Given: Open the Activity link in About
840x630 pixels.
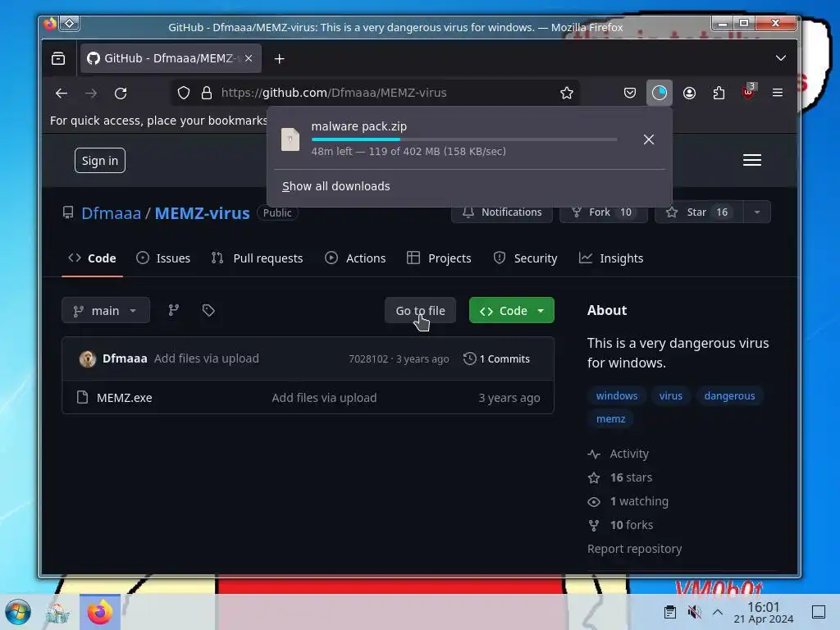Looking at the screenshot, I should 619,454.
